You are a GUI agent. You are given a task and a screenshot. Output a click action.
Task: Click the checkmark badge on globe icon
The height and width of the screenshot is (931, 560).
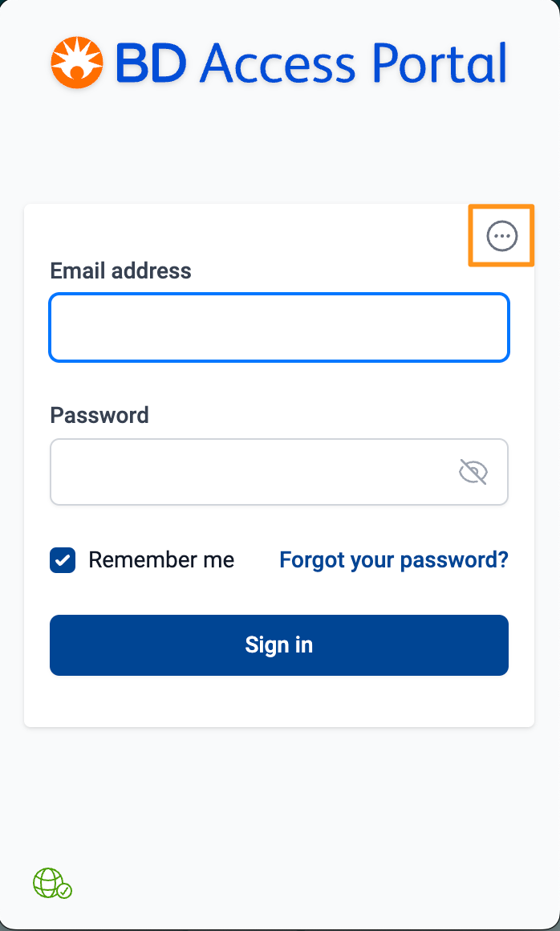65,891
